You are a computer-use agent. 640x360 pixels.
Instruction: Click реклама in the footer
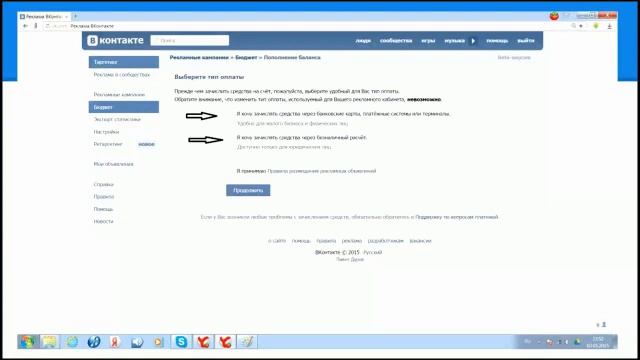coord(352,241)
